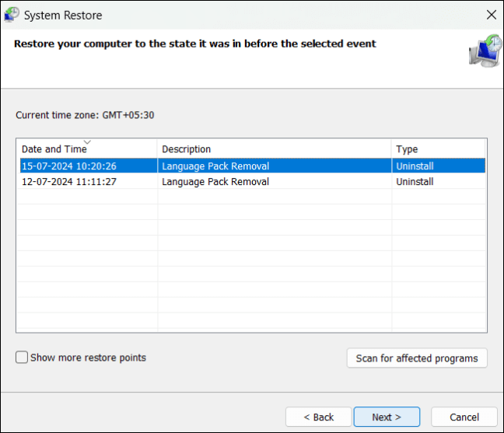The image size is (504, 433).
Task: Click Language Pack Removal in the first row
Action: pos(215,166)
